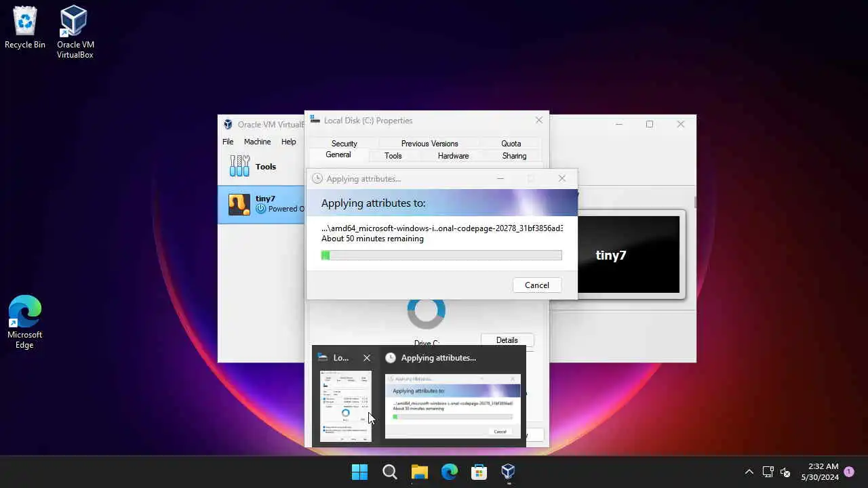Screen dimensions: 868x488
Task: Switch to the Previous Versions tab
Action: [x=429, y=143]
